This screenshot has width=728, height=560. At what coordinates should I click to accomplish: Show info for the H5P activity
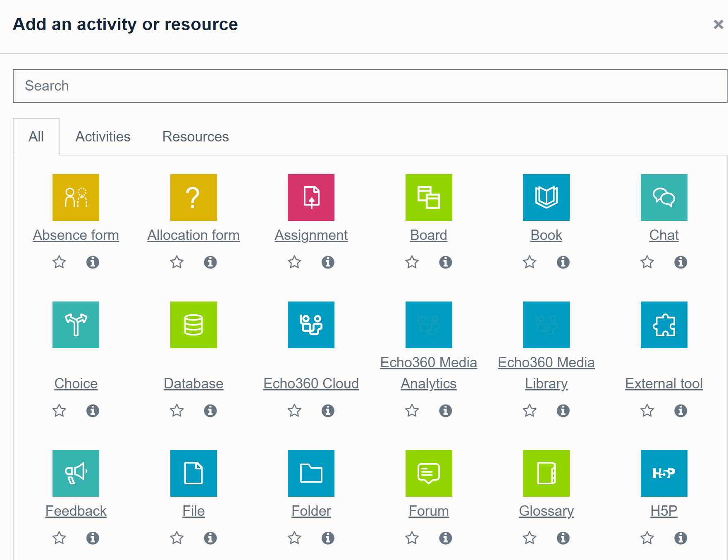pyautogui.click(x=680, y=538)
